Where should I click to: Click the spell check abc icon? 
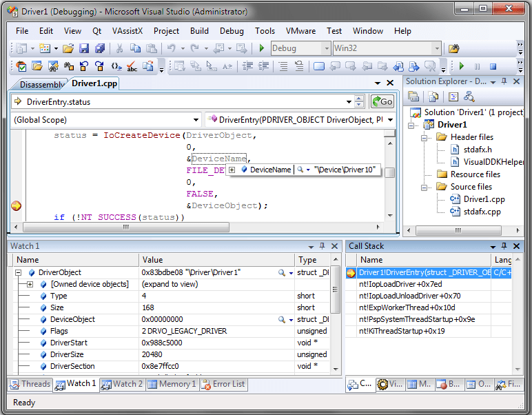point(132,66)
